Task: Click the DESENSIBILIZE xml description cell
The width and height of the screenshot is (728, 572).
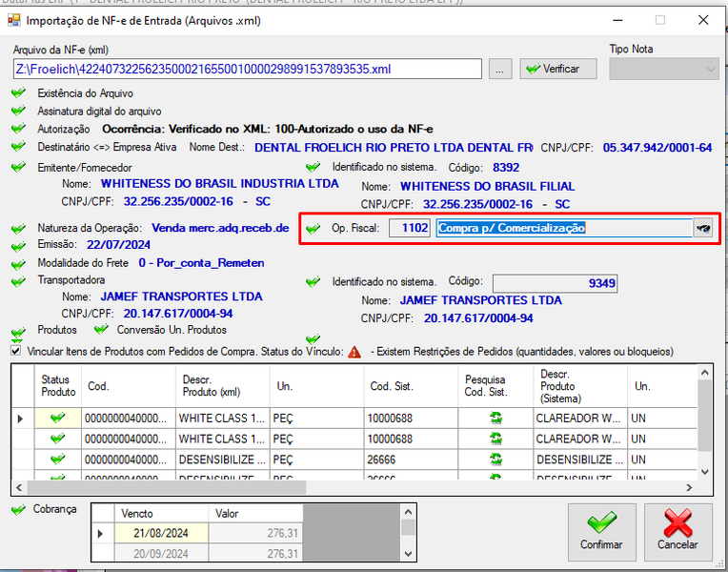Action: click(x=222, y=460)
